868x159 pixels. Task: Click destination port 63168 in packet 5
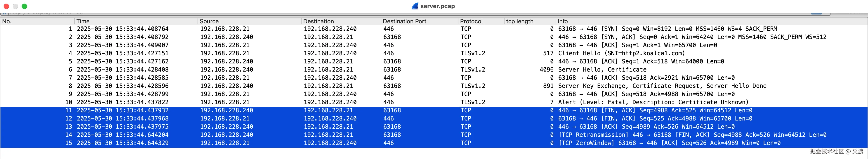(x=392, y=61)
